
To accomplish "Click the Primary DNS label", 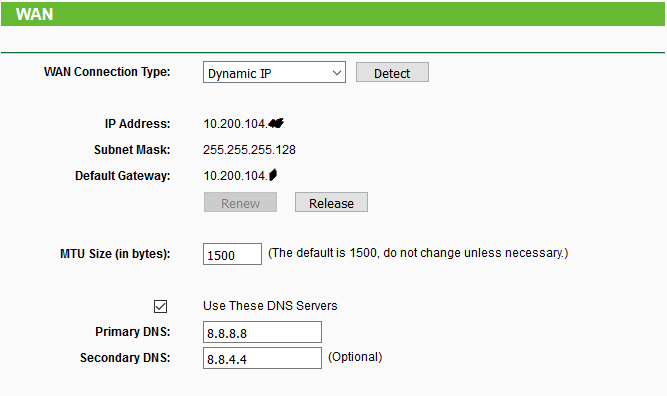I will point(133,332).
